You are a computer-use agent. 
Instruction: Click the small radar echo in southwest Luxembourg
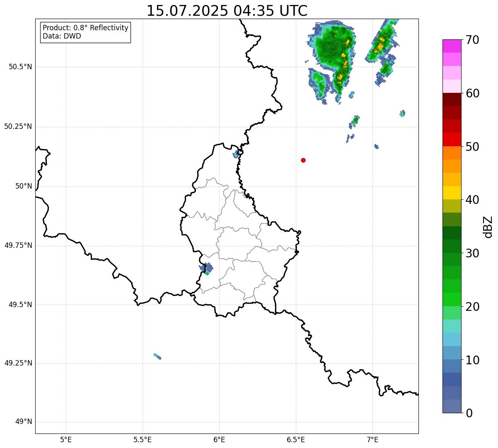[206, 269]
